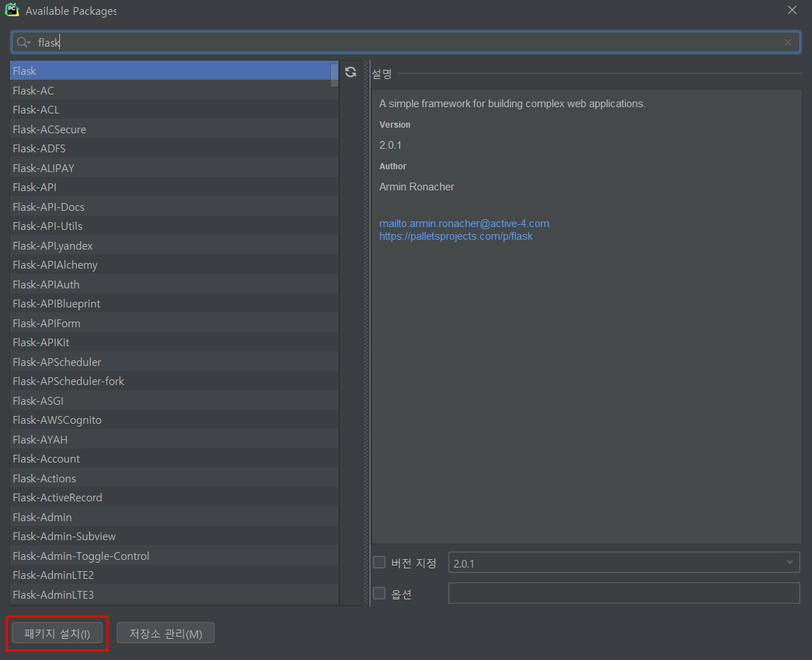Image resolution: width=812 pixels, height=660 pixels.
Task: Select Flask-API package
Action: click(174, 188)
